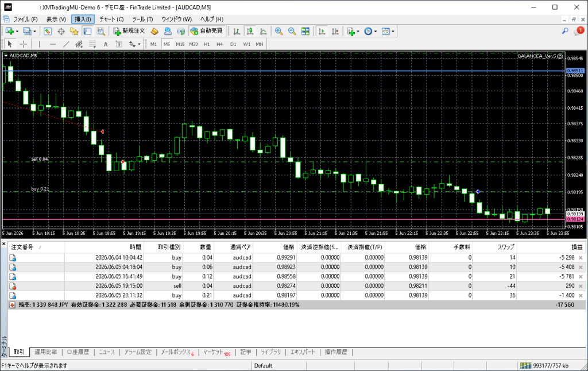Toggle chart shift
The image size is (588, 371).
coord(335,31)
